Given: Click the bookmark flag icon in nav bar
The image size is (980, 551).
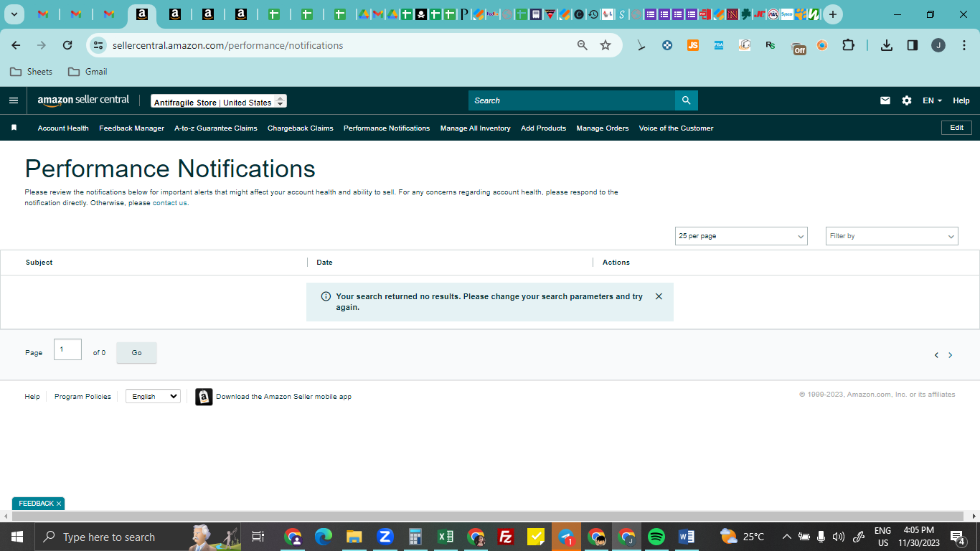Looking at the screenshot, I should tap(14, 128).
